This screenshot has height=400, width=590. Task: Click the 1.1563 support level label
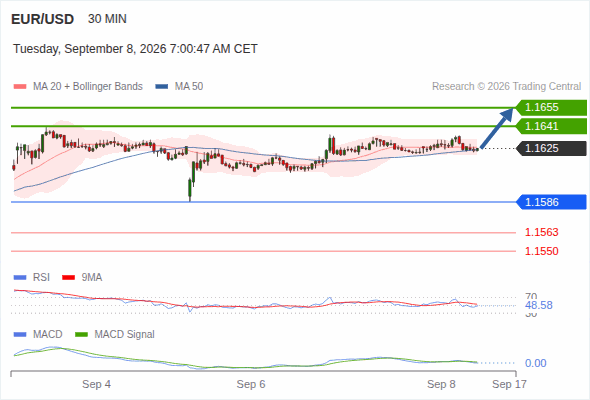(x=541, y=232)
